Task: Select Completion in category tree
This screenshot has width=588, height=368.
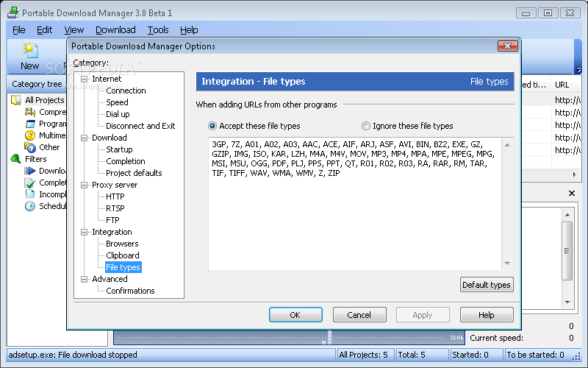Action: [125, 161]
